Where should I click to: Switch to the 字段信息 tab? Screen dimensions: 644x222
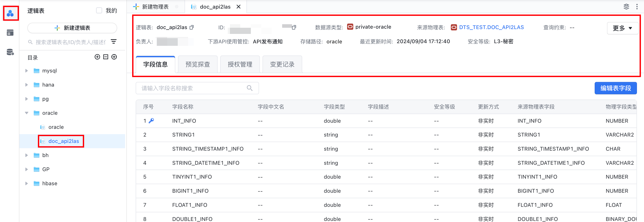click(155, 64)
